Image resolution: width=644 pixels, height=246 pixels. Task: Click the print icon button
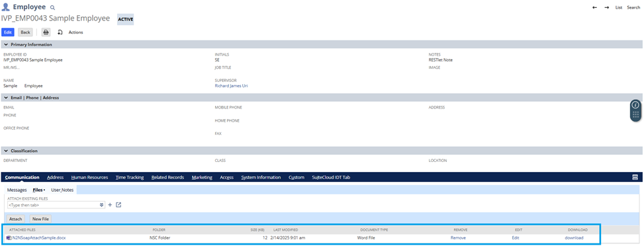click(46, 32)
